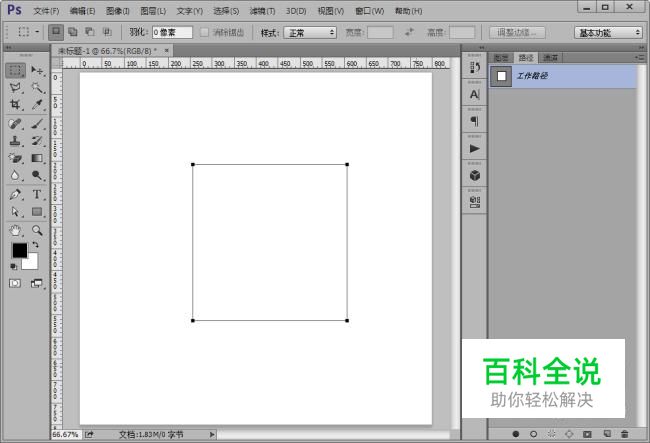
Task: Change screen mode button
Action: pyautogui.click(x=36, y=283)
